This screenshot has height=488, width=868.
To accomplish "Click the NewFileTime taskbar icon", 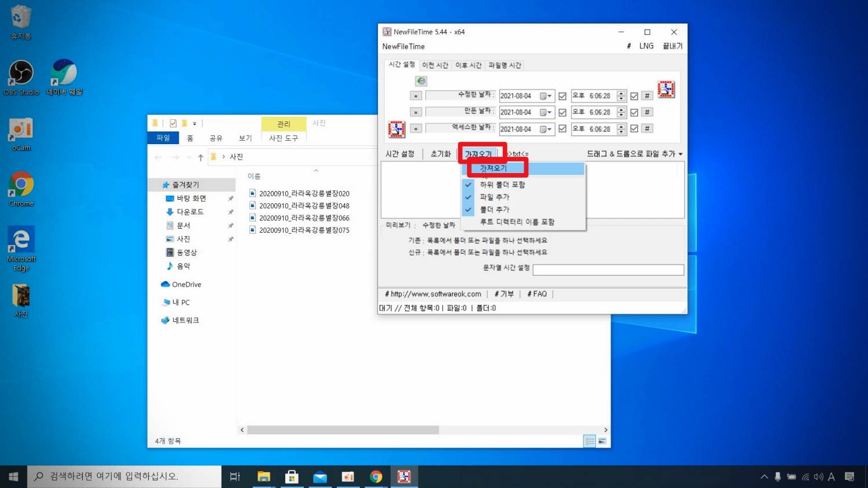I will [x=404, y=476].
